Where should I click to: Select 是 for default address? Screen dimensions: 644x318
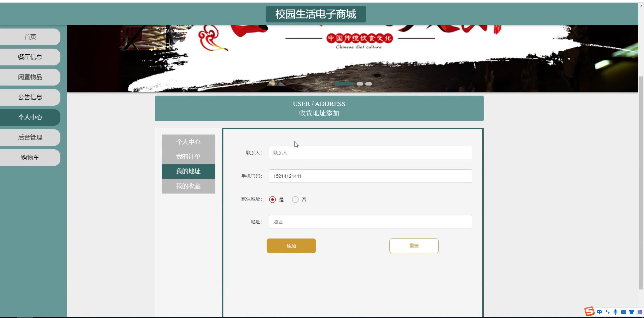(272, 200)
